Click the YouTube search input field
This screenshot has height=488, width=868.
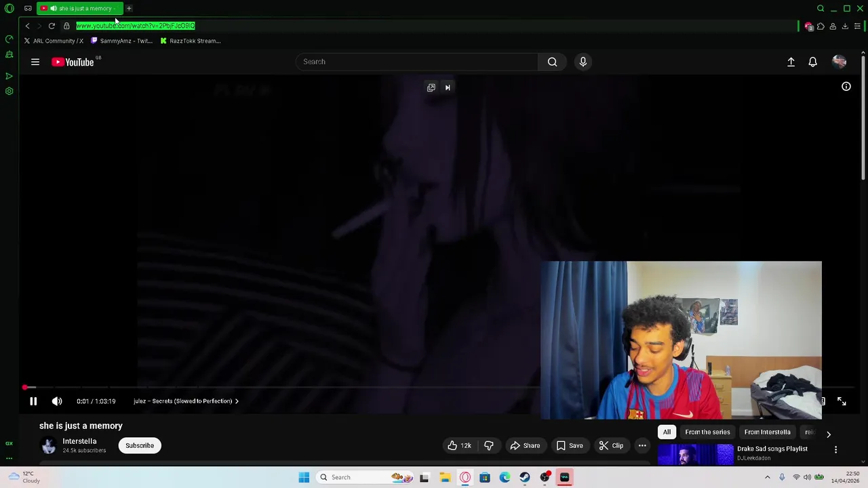point(417,62)
